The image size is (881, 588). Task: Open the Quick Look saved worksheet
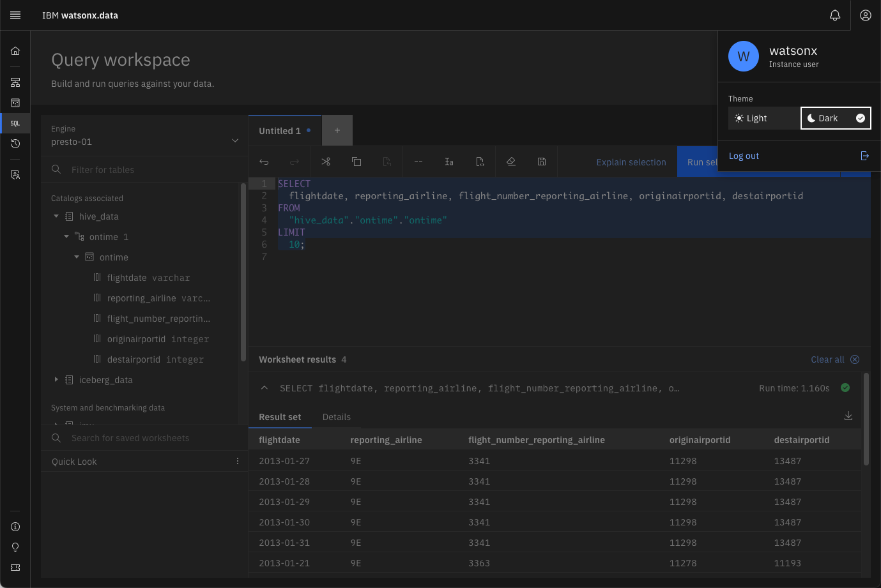(74, 462)
